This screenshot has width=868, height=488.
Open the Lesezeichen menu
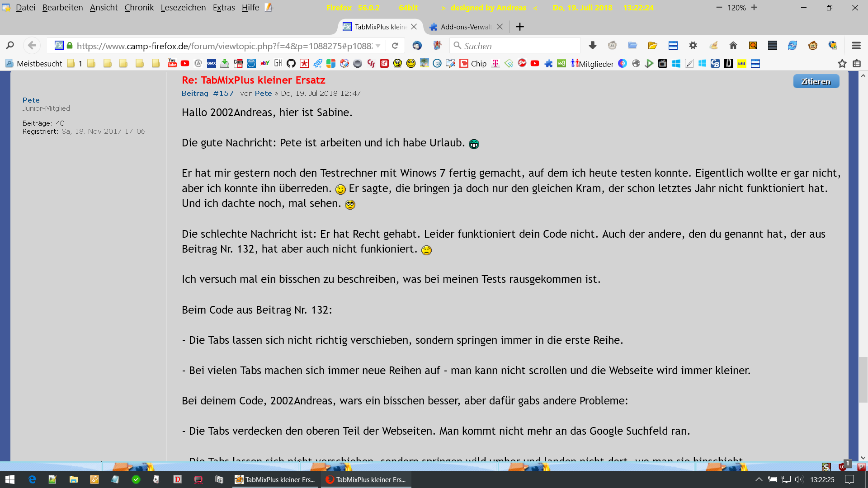click(183, 8)
